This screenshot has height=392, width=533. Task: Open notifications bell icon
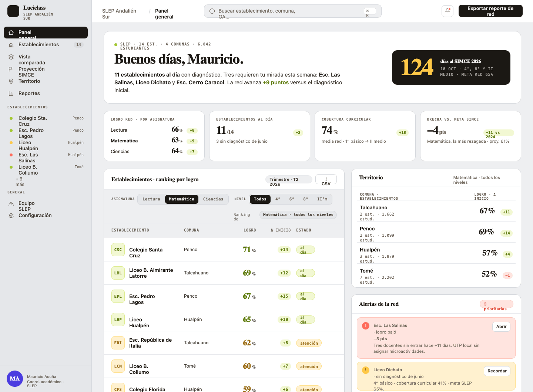click(447, 11)
